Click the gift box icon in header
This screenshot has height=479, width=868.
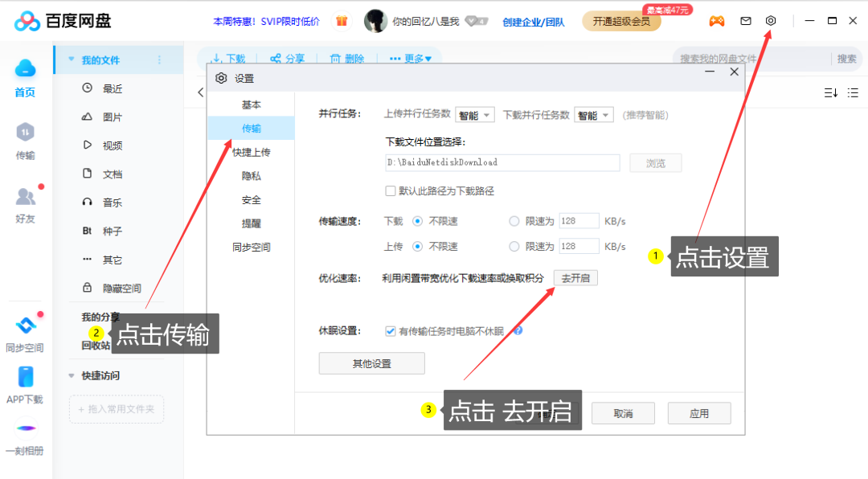click(342, 21)
